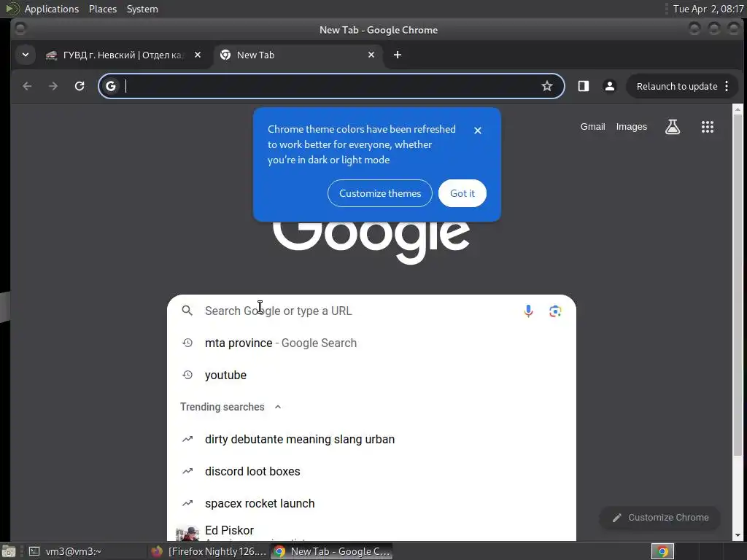Click the clock Tue Apr 2, 08:17
The width and height of the screenshot is (747, 560).
pyautogui.click(x=708, y=9)
